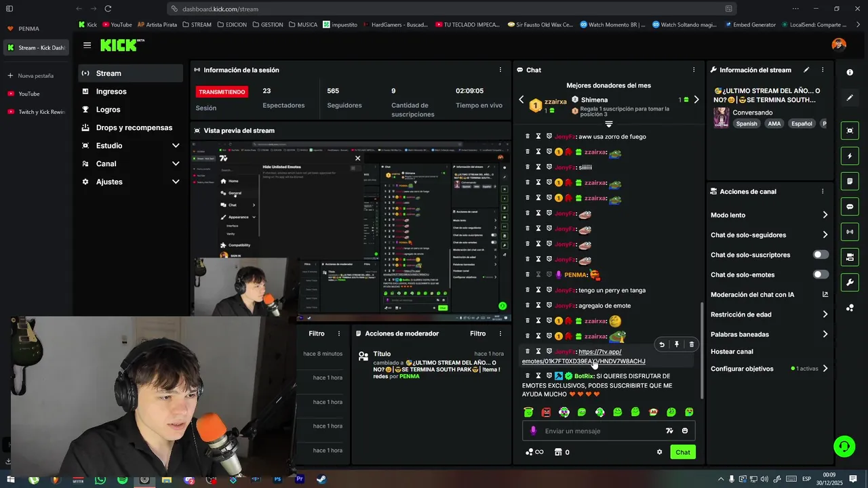
Task: Open Ingresos in the sidebar
Action: pos(130,91)
